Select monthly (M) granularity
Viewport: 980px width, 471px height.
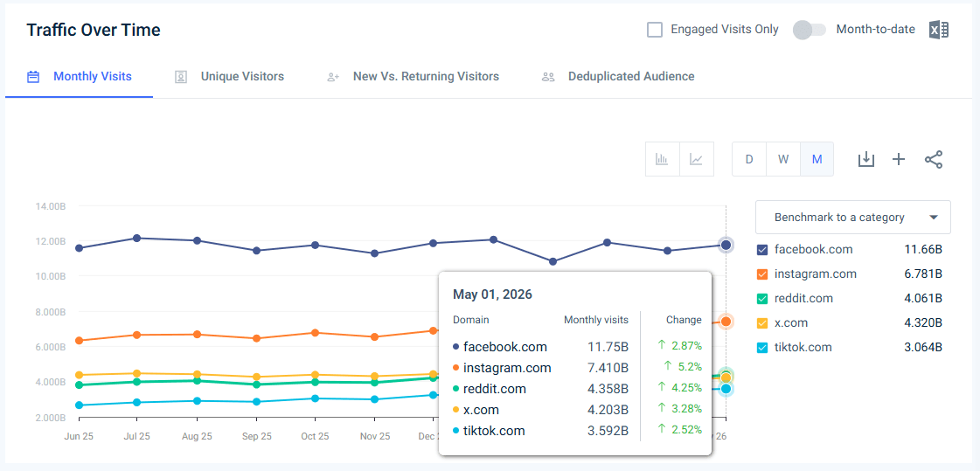(x=817, y=159)
